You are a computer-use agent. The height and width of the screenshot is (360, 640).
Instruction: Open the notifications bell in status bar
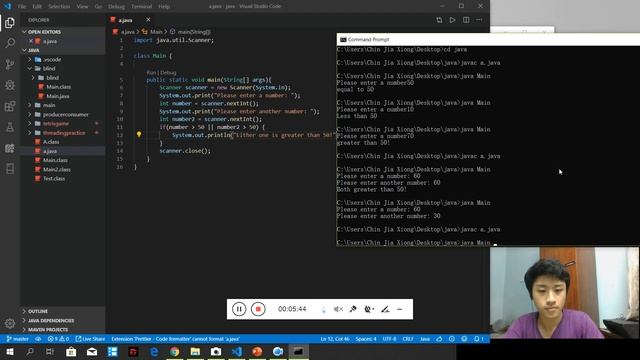tap(479, 339)
